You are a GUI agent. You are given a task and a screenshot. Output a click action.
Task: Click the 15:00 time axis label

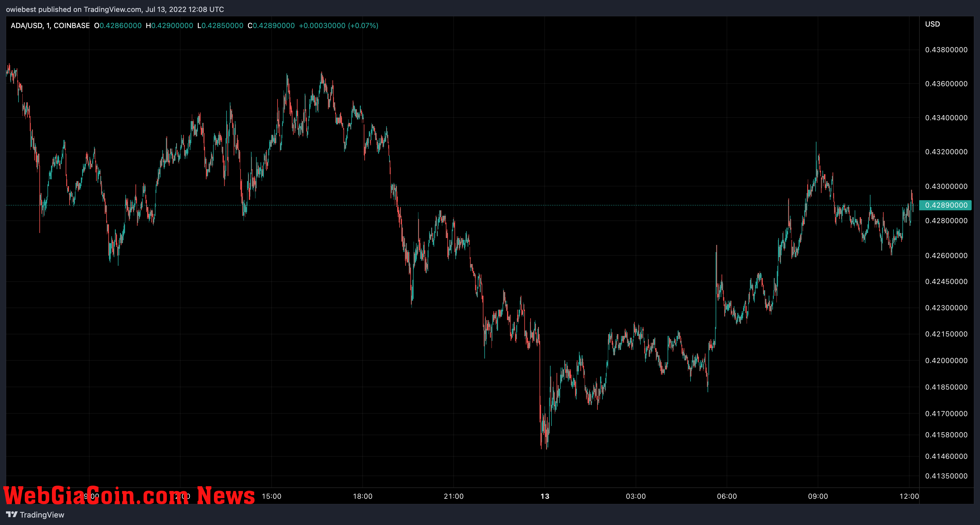pyautogui.click(x=272, y=496)
